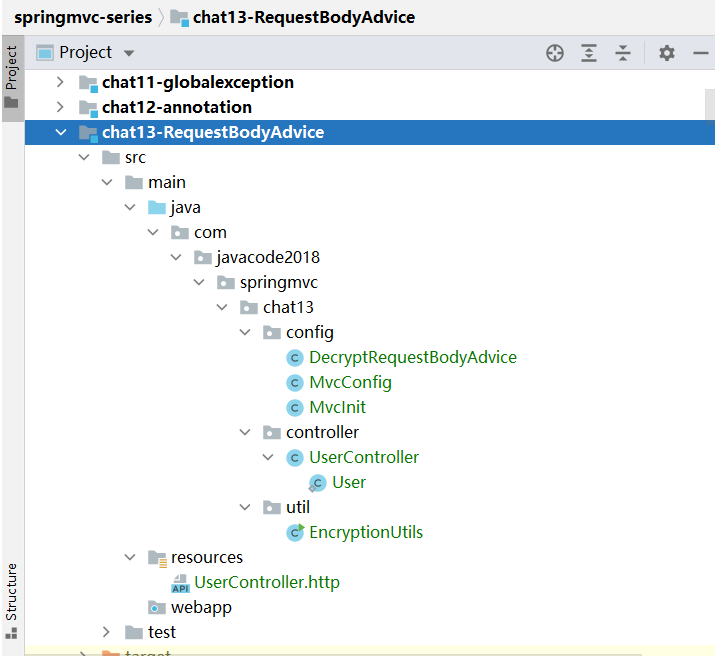Image resolution: width=717 pixels, height=660 pixels.
Task: Open the Project view dropdown
Action: point(128,53)
